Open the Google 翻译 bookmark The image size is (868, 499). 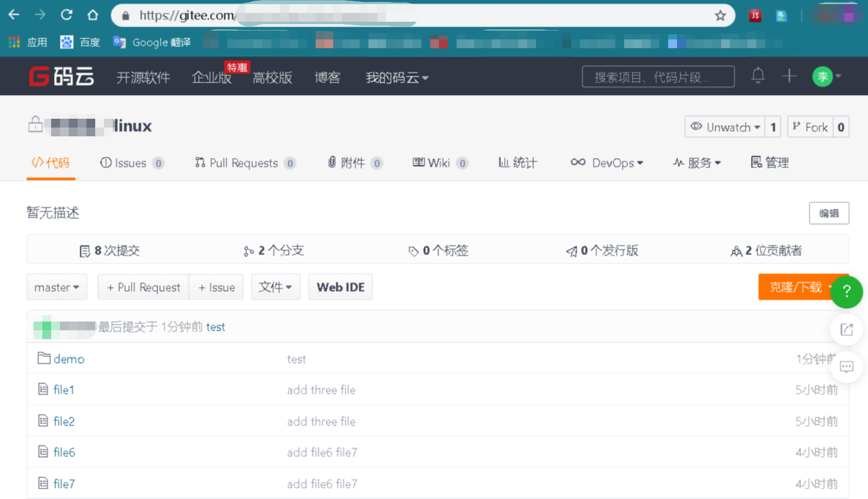[x=152, y=42]
